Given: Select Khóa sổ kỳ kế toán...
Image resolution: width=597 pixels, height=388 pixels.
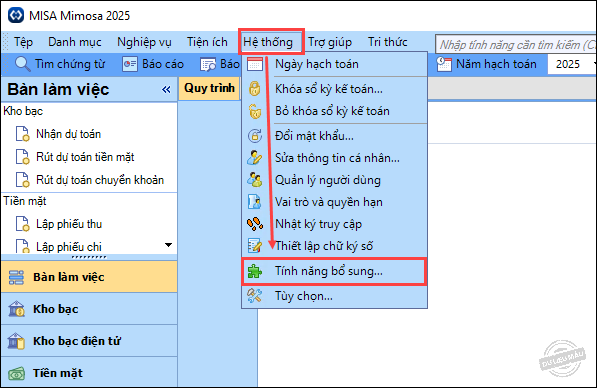Looking at the screenshot, I should (334, 89).
